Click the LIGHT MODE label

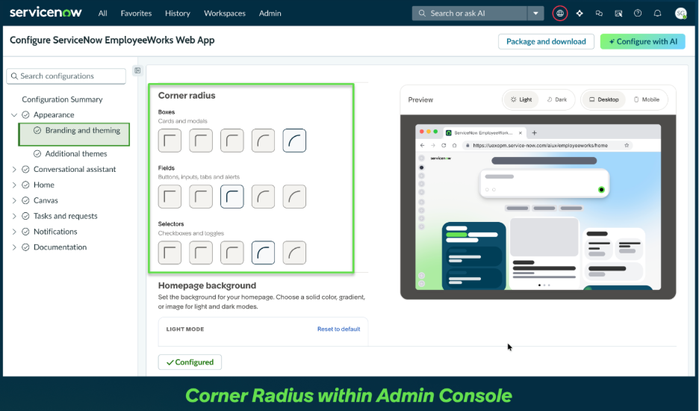[185, 329]
